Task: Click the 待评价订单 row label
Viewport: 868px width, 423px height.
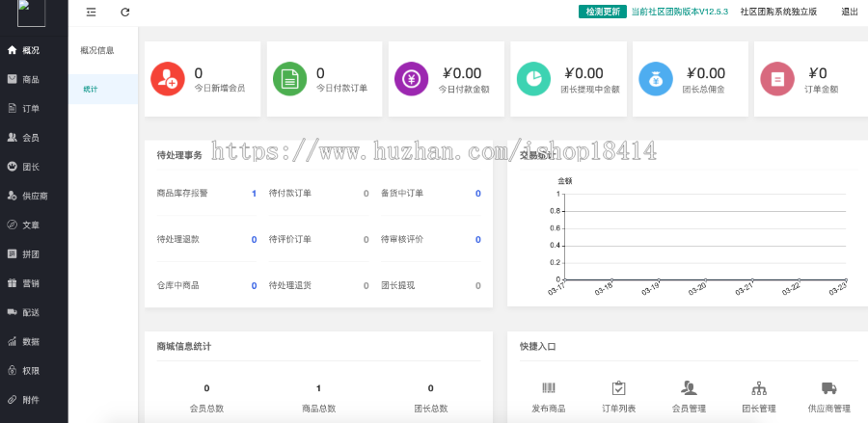Action: pyautogui.click(x=290, y=239)
